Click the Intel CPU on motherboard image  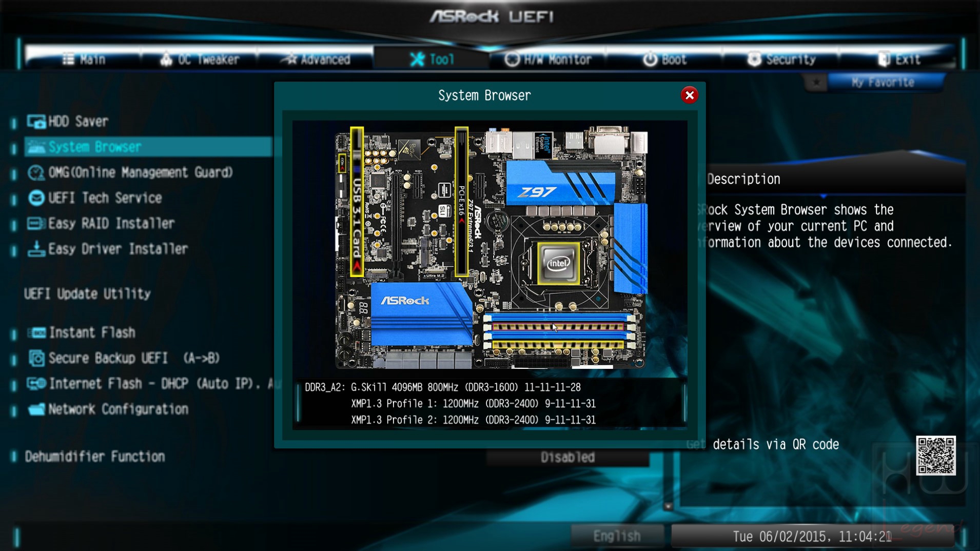coord(558,263)
